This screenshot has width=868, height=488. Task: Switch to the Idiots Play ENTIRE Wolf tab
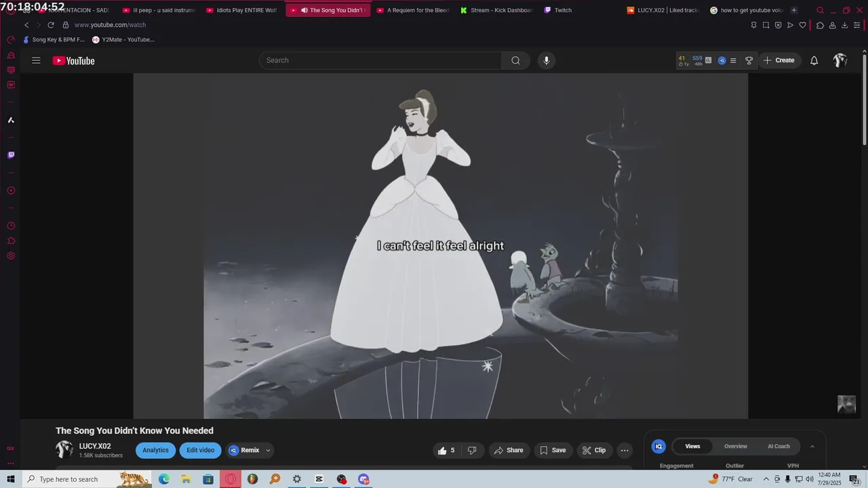click(x=242, y=10)
